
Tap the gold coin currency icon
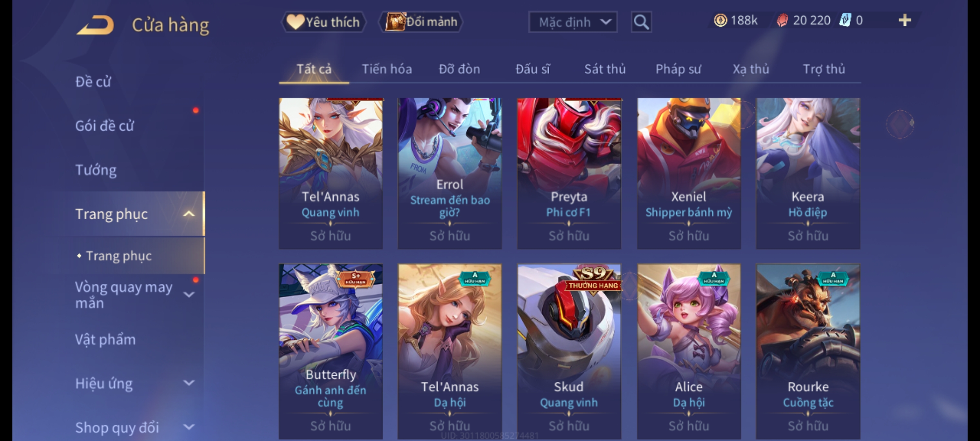[720, 20]
